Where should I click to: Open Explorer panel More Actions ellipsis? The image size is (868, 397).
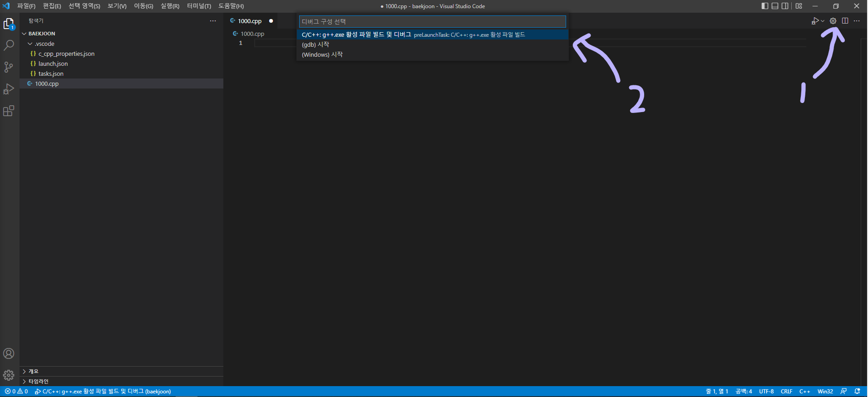(213, 21)
